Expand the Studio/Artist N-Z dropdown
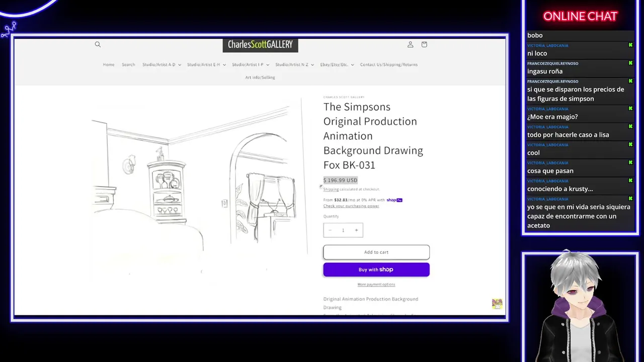 click(x=294, y=64)
